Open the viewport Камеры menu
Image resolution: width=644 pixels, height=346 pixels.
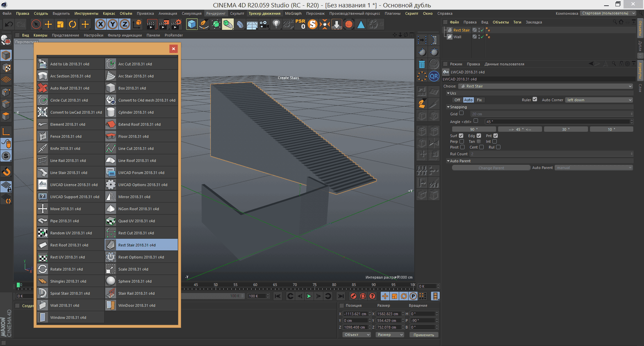(x=40, y=35)
